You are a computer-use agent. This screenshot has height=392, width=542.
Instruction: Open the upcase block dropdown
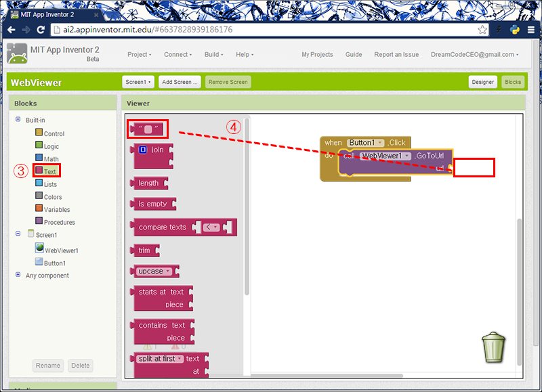(x=154, y=271)
